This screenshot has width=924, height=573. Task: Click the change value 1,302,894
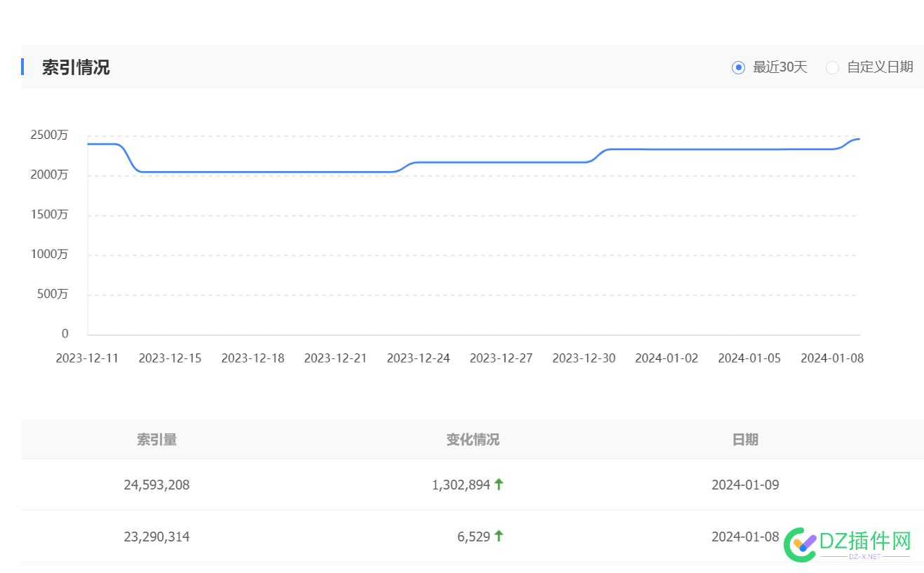click(461, 485)
